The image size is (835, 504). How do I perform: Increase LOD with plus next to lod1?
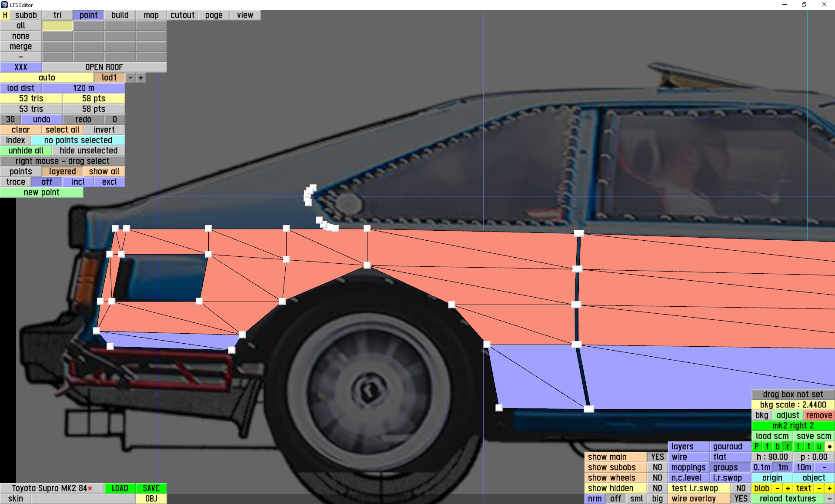point(141,78)
